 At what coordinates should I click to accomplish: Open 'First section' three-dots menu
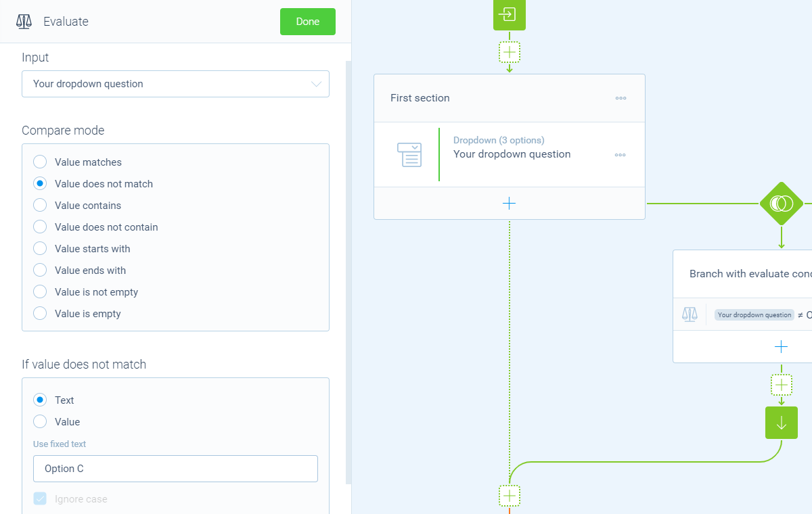(x=621, y=98)
